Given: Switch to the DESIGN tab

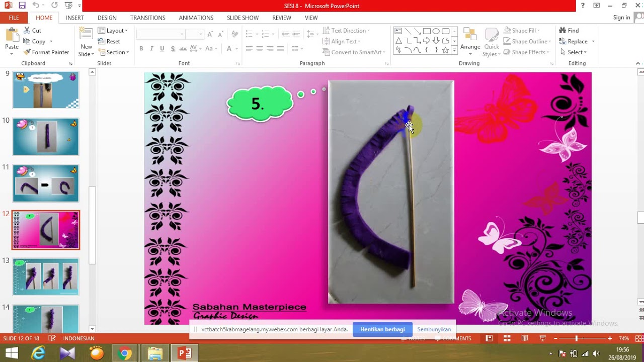Looking at the screenshot, I should point(107,18).
